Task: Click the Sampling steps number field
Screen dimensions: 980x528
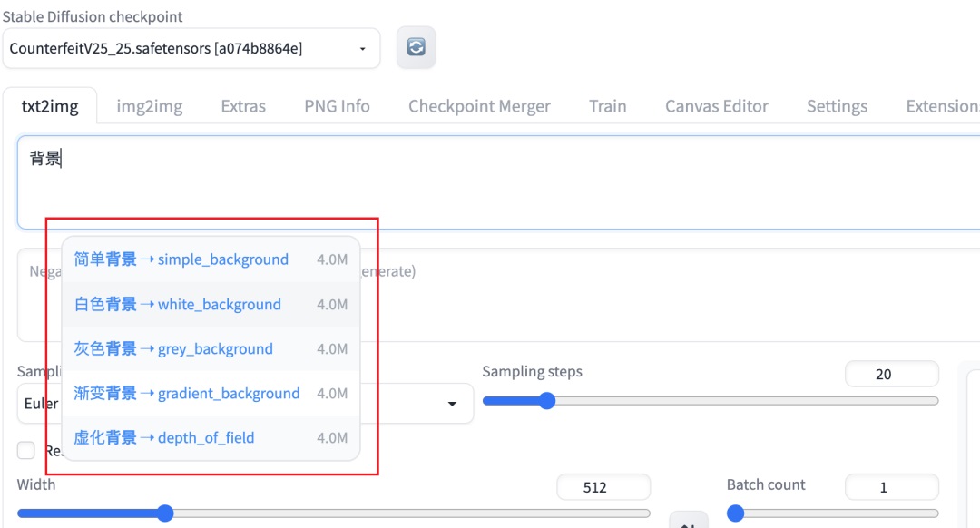Action: pyautogui.click(x=891, y=374)
